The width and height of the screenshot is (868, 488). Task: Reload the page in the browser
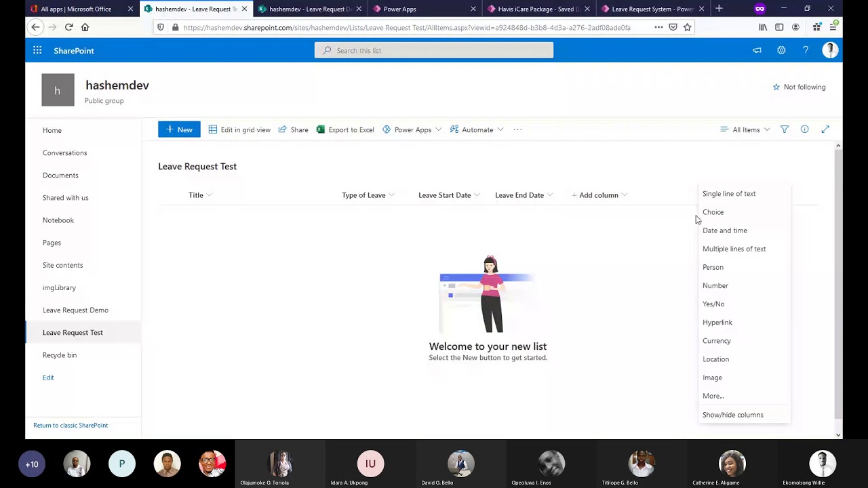click(68, 27)
